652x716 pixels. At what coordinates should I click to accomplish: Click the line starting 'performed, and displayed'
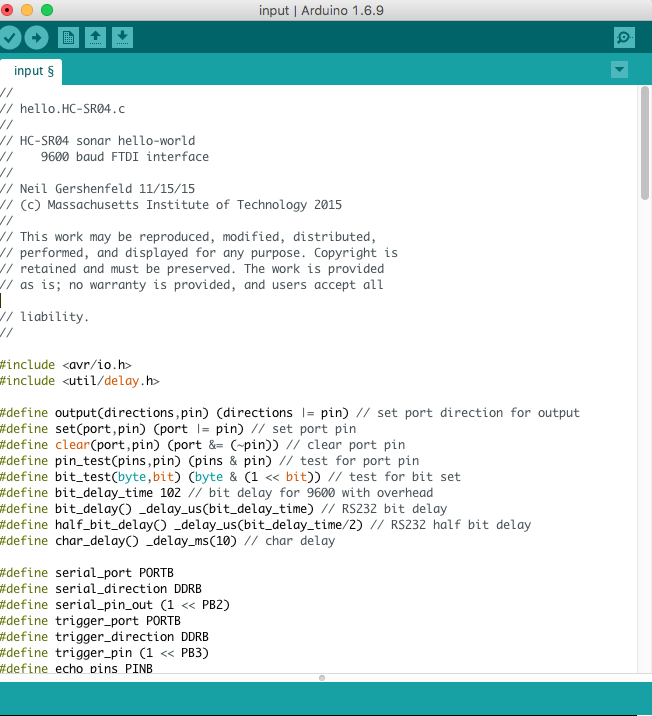click(x=199, y=253)
